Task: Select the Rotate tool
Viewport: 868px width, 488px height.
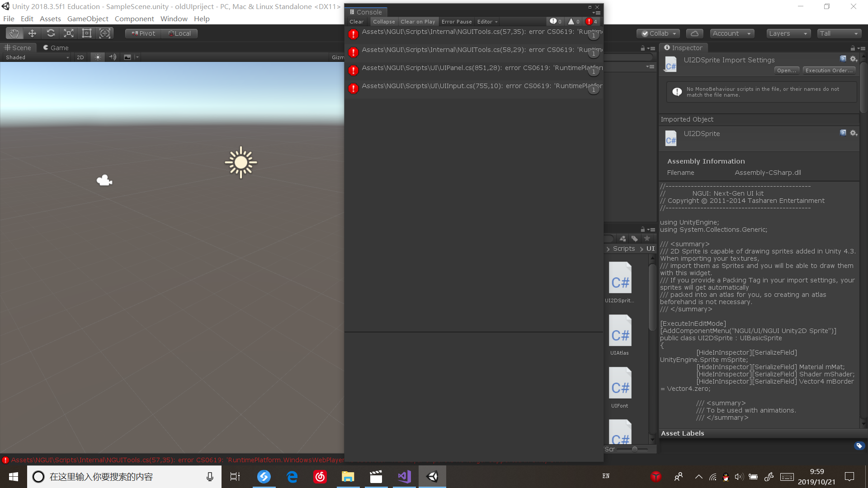Action: pyautogui.click(x=51, y=33)
